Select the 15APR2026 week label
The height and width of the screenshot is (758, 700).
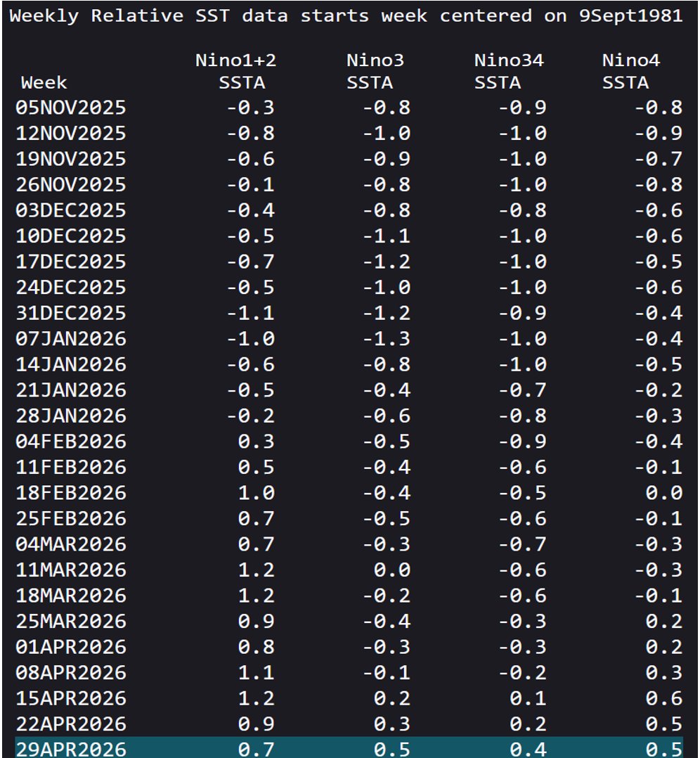tap(71, 698)
